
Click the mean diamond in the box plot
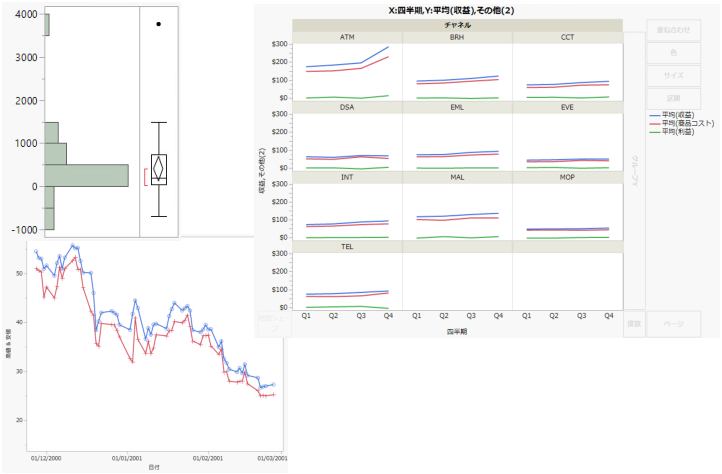[x=158, y=169]
